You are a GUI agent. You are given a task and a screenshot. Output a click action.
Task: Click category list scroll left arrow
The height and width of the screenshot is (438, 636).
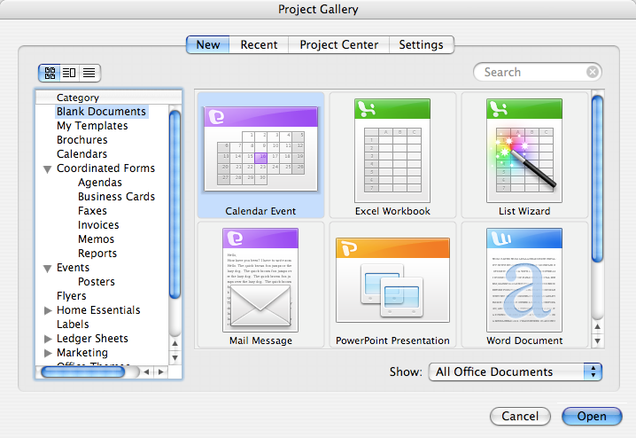coord(146,372)
